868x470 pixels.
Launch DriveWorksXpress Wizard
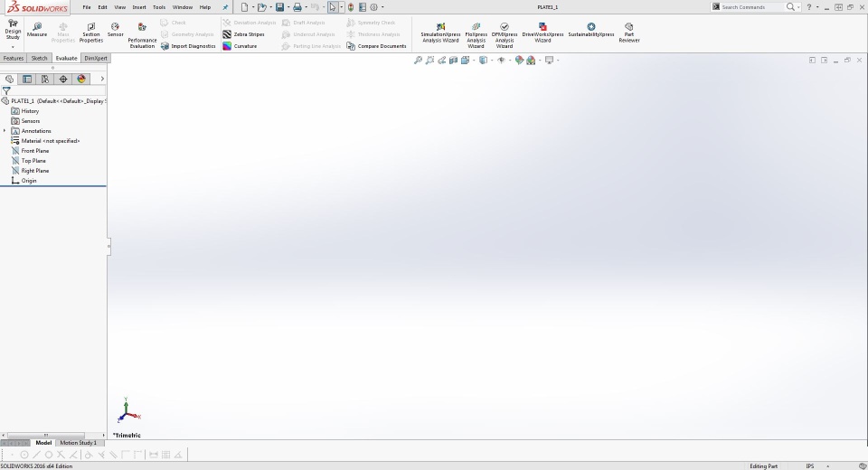tap(542, 33)
